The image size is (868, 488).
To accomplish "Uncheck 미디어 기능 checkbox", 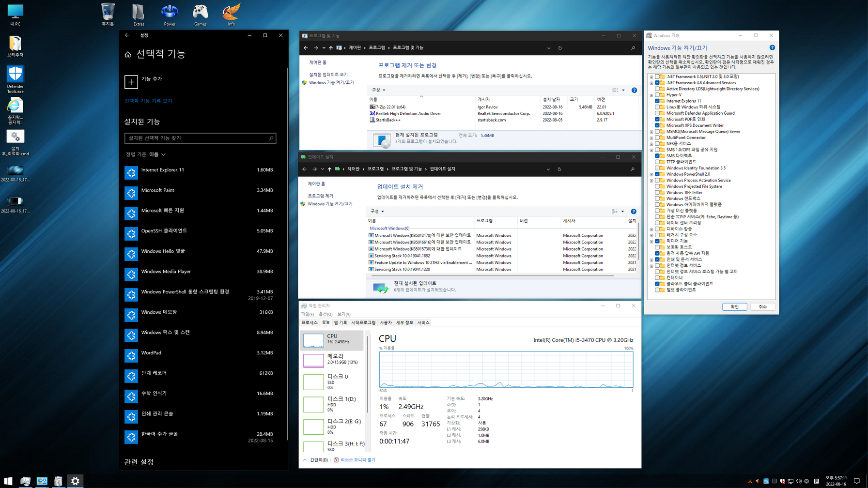I will coord(657,241).
